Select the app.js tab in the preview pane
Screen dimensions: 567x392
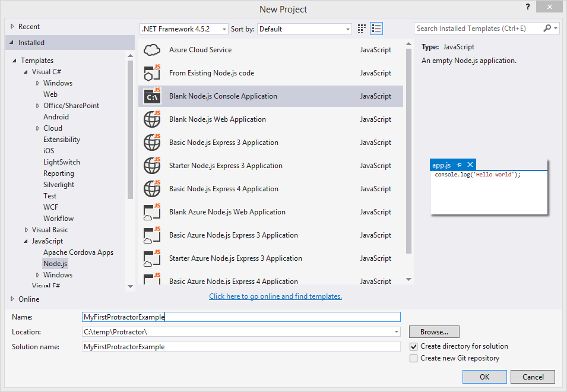point(442,165)
